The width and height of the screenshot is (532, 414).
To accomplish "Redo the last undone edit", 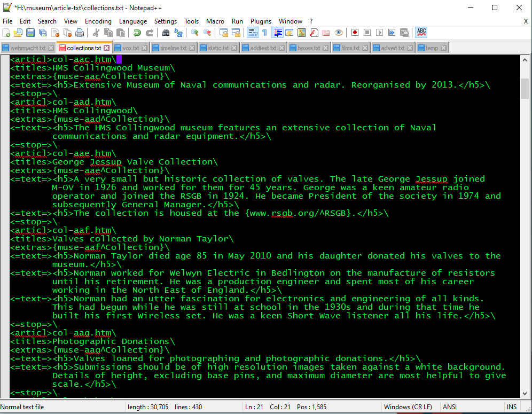I will (x=149, y=33).
